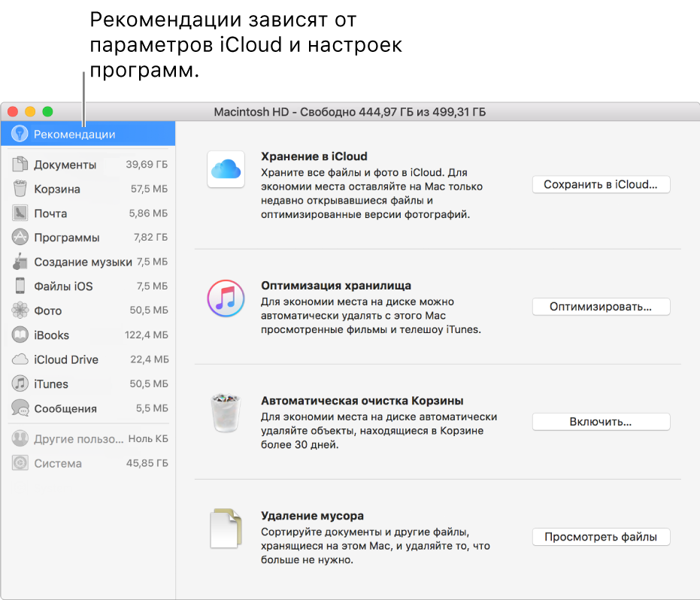Click the Ноль КБ size value
700x600 pixels.
tap(148, 439)
